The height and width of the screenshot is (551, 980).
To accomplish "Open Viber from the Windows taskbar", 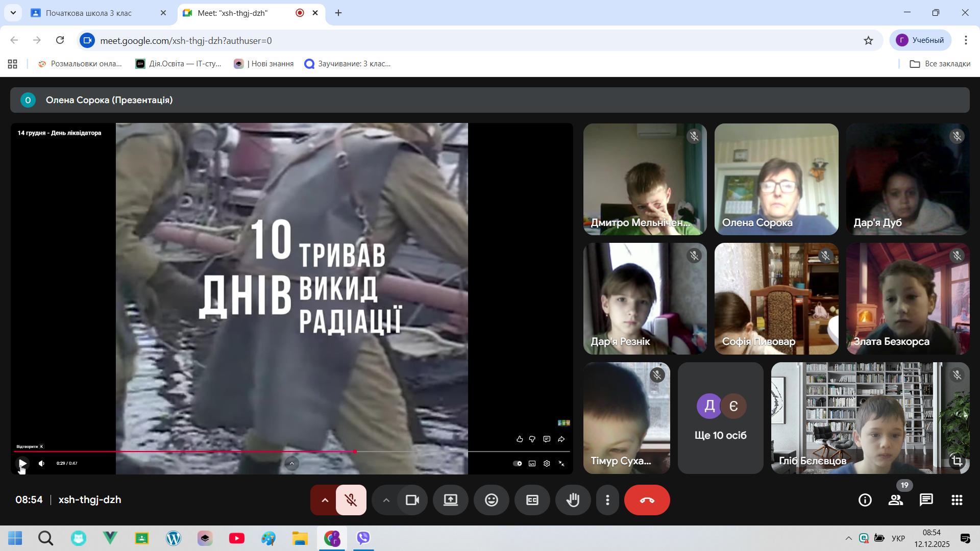I will (363, 538).
